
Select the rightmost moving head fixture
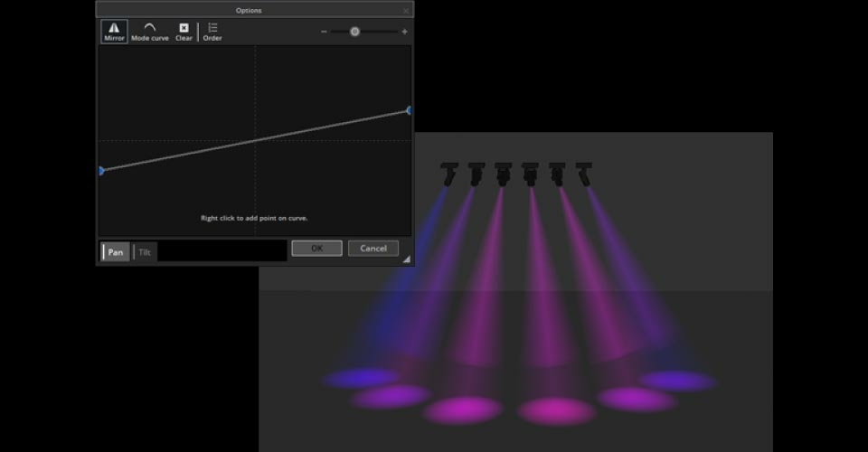pyautogui.click(x=584, y=174)
